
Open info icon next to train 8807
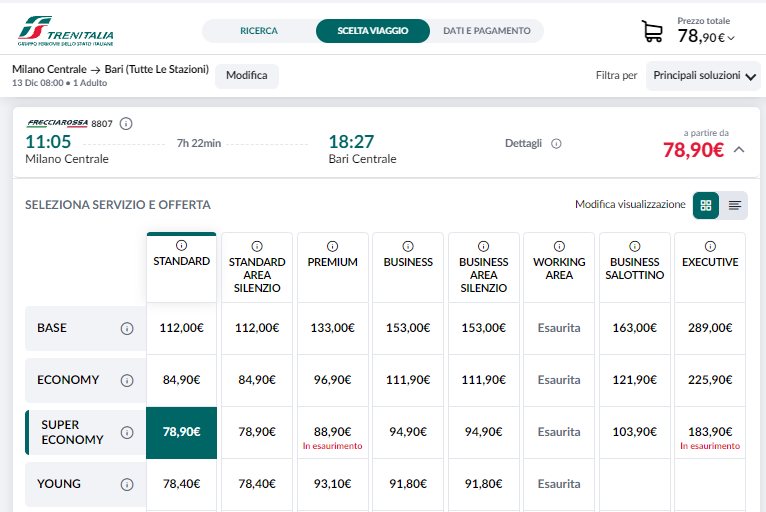(126, 124)
